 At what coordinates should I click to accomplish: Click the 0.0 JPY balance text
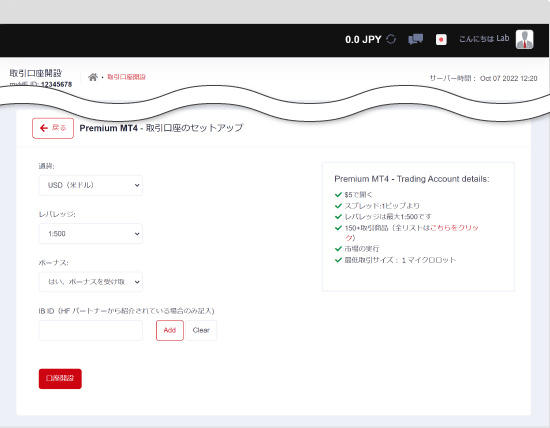pos(363,39)
